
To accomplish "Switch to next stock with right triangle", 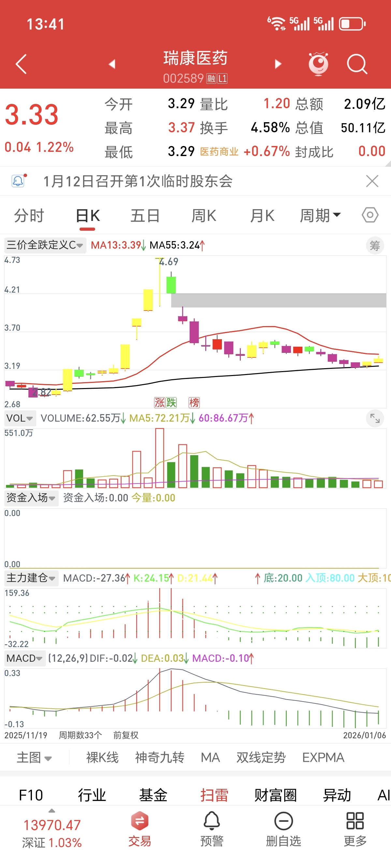I will tap(278, 64).
